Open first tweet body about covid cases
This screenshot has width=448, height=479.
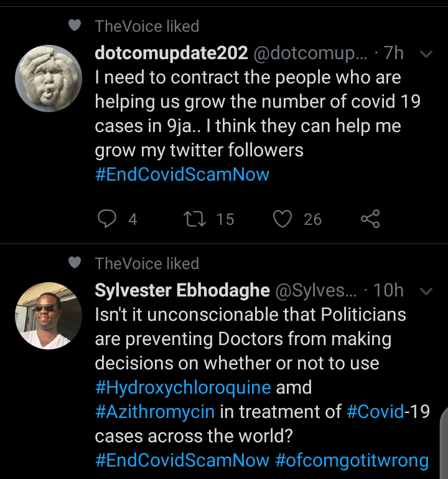[x=258, y=113]
